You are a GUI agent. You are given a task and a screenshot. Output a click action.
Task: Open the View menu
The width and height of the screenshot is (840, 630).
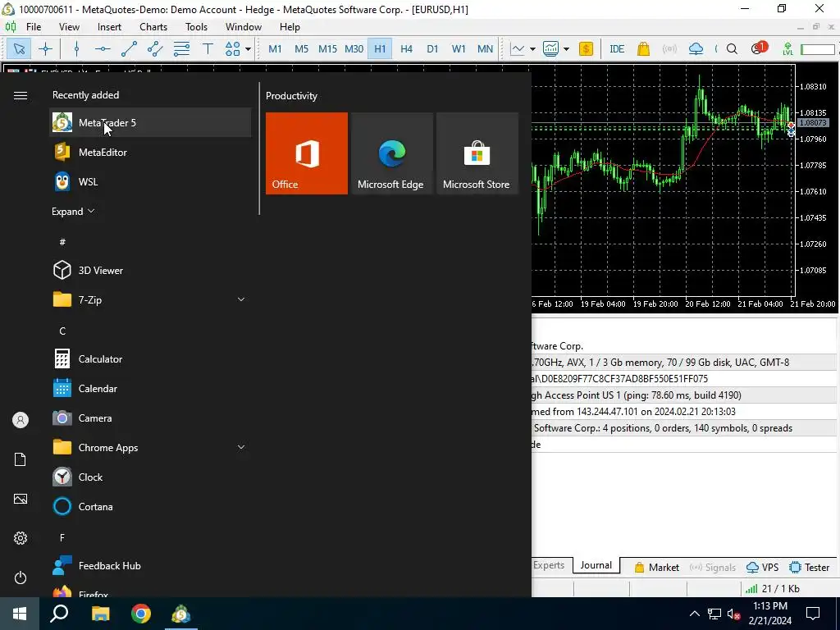coord(69,27)
